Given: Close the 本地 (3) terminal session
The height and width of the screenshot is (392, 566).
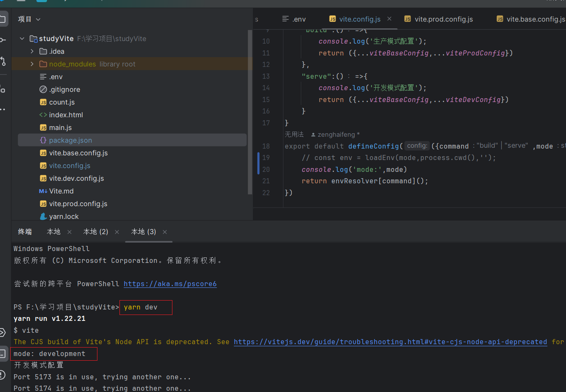Looking at the screenshot, I should (x=165, y=232).
